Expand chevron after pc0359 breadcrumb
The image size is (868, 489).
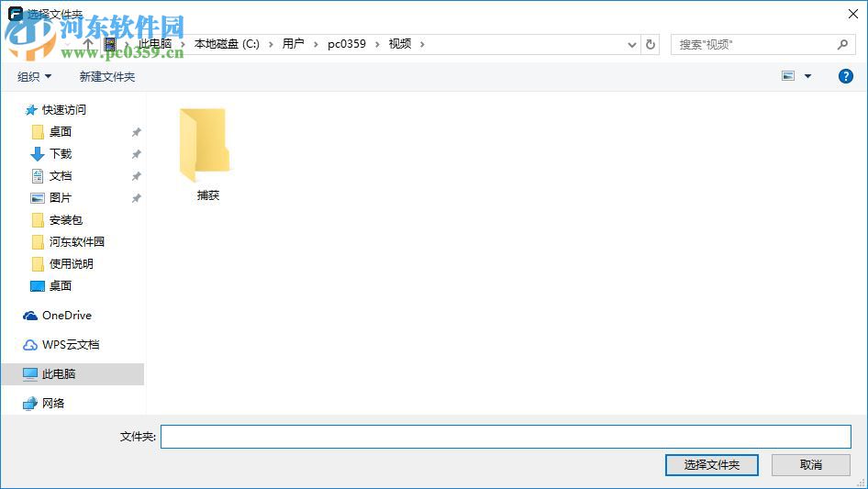[377, 44]
